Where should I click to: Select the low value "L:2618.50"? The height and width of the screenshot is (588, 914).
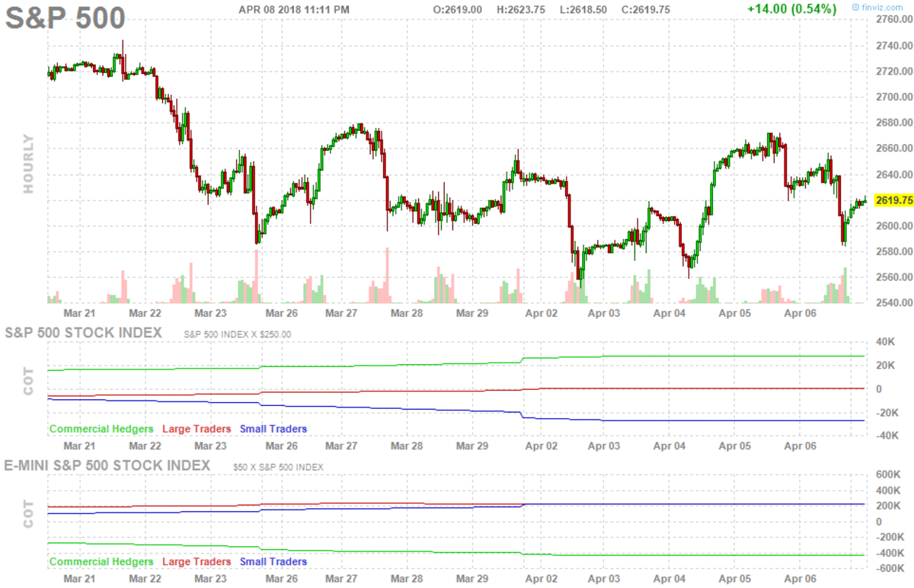coord(584,9)
